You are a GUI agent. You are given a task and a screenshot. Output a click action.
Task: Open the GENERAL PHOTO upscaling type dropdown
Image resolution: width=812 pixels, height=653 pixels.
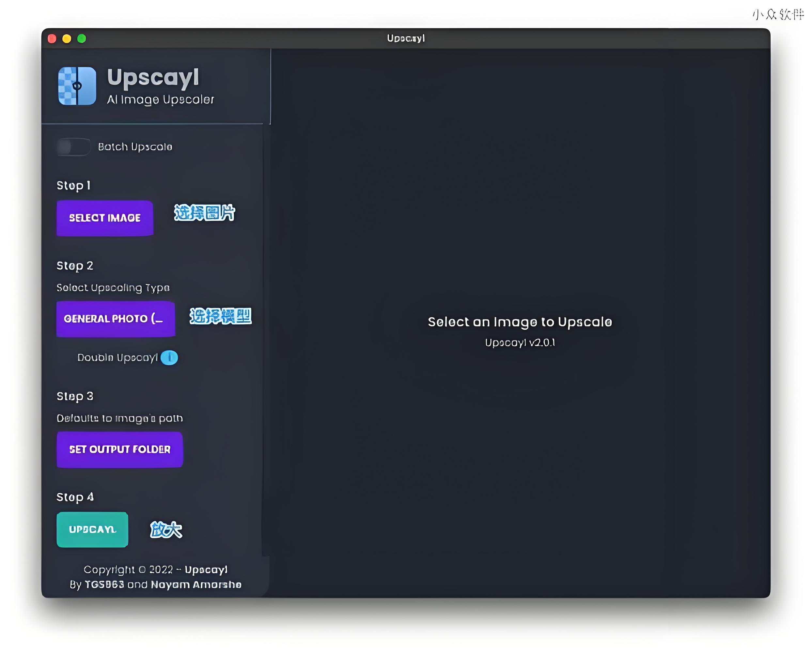coord(116,319)
